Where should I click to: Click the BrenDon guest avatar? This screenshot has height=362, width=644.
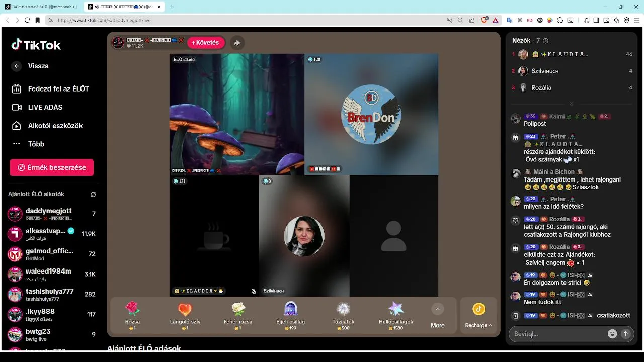[371, 115]
